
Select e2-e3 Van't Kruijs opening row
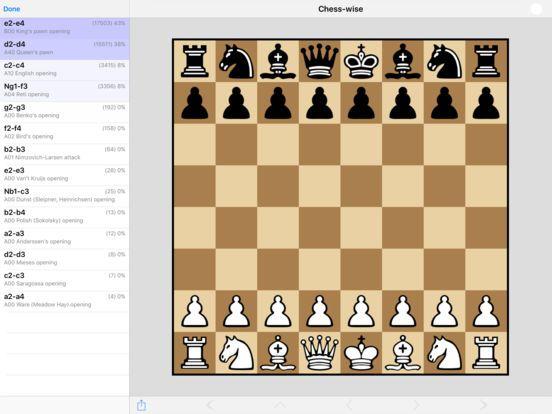point(65,175)
